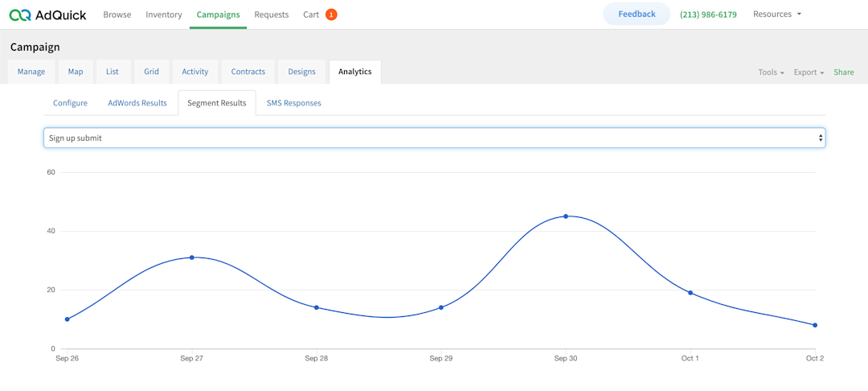This screenshot has width=868, height=391.
Task: Open the Requests page
Action: tap(272, 14)
